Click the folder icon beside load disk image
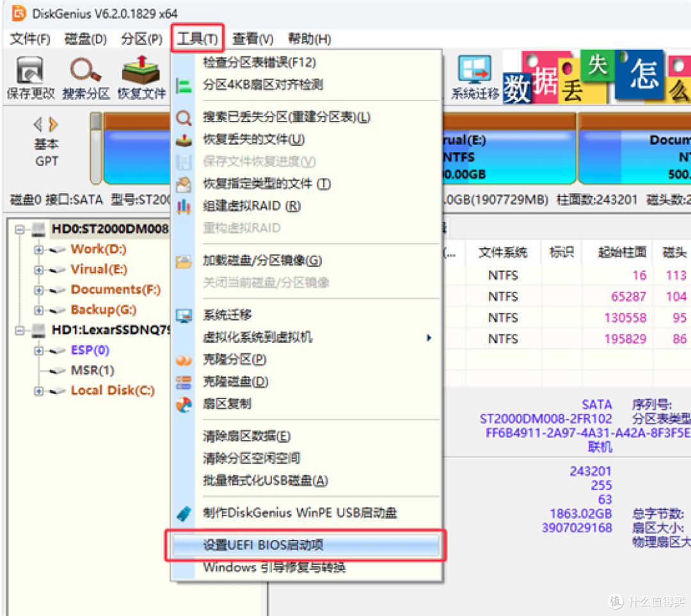 [x=184, y=261]
